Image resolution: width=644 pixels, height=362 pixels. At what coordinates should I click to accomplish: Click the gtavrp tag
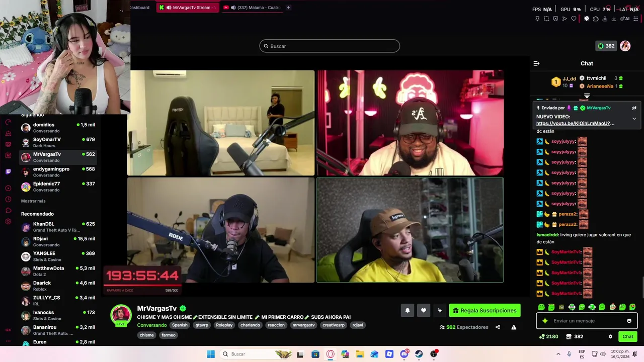[202, 325]
